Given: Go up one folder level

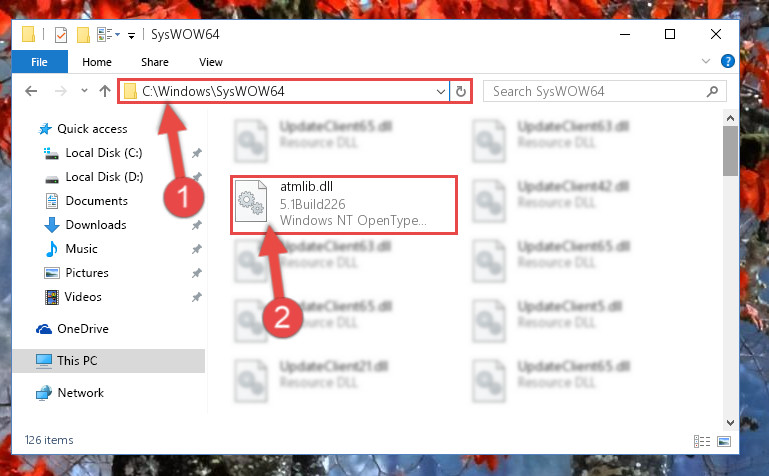Looking at the screenshot, I should (104, 91).
